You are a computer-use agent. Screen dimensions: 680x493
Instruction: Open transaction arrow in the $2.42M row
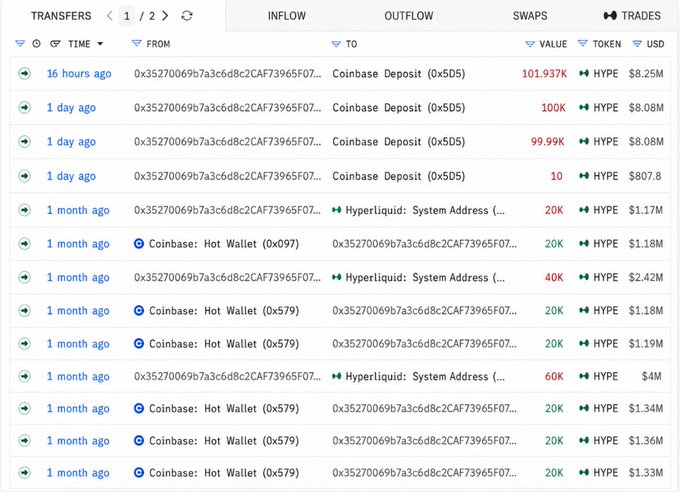pyautogui.click(x=25, y=277)
